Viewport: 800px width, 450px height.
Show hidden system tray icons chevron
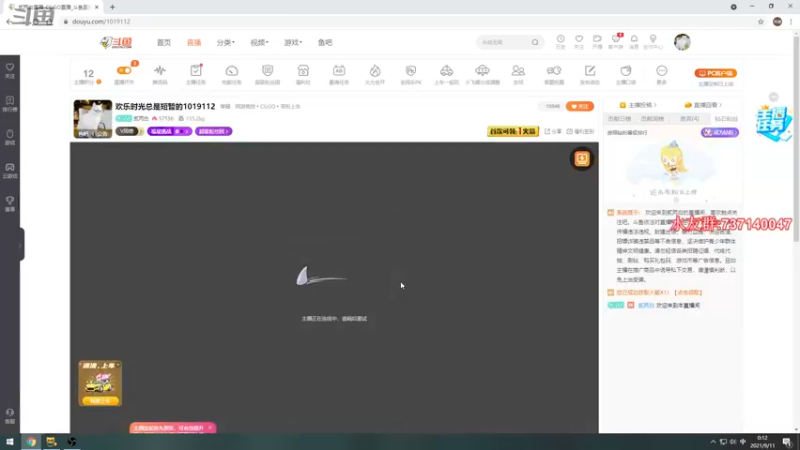tap(713, 442)
